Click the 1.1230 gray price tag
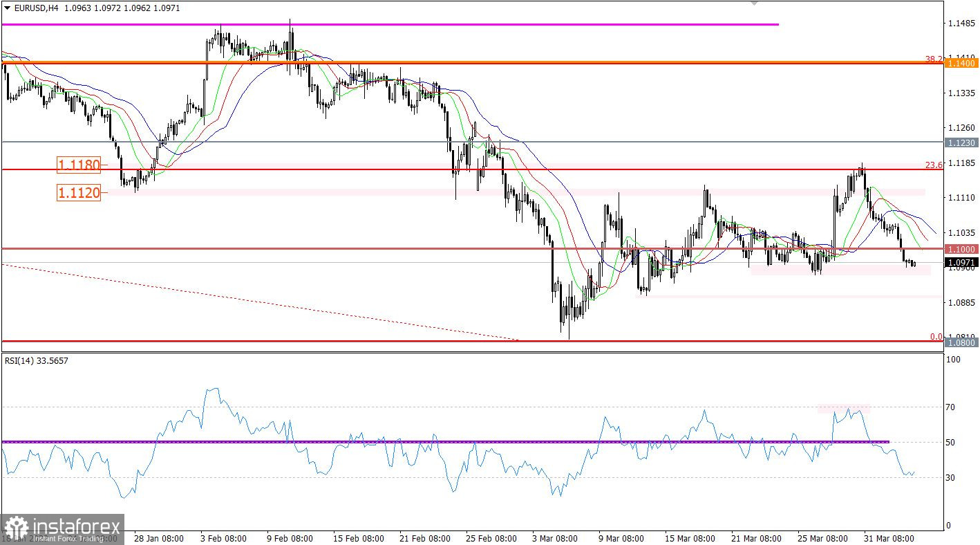 [x=961, y=142]
